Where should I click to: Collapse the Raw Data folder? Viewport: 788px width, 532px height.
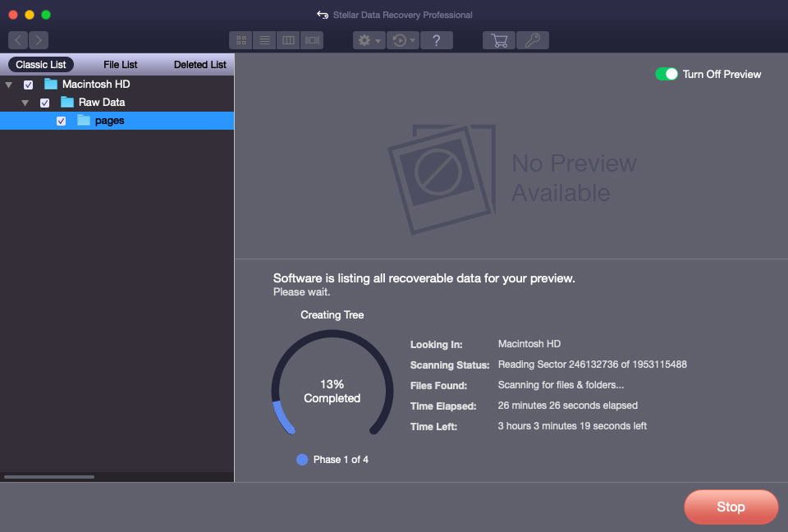tap(25, 102)
